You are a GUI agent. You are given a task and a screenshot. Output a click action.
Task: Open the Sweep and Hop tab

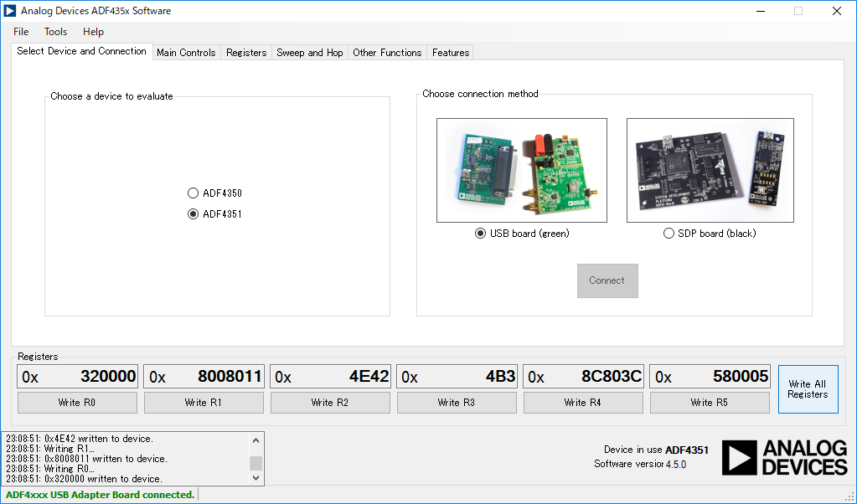click(310, 53)
